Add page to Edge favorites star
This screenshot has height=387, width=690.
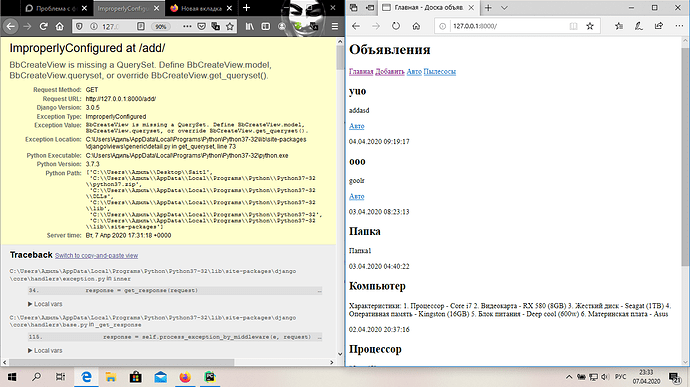[x=590, y=26]
